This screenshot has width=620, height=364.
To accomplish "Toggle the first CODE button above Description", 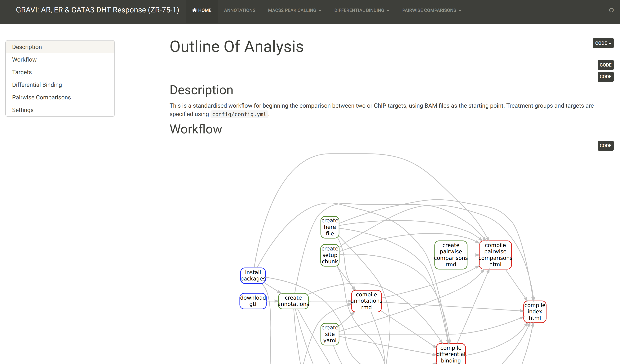I will [x=605, y=65].
